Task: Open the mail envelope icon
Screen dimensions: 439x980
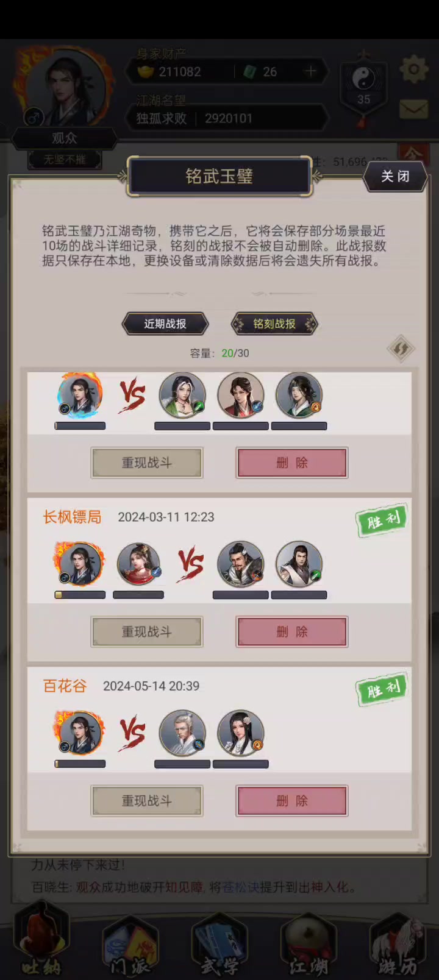Action: (x=413, y=109)
